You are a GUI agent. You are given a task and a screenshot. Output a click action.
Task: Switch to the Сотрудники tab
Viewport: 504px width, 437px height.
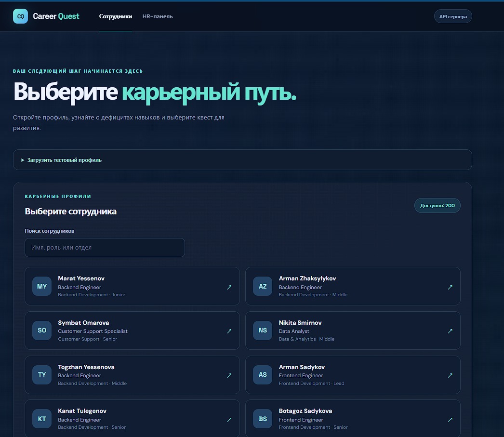(x=115, y=16)
